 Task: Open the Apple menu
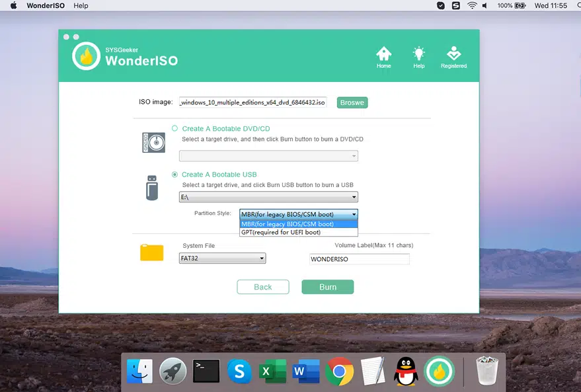click(x=14, y=5)
